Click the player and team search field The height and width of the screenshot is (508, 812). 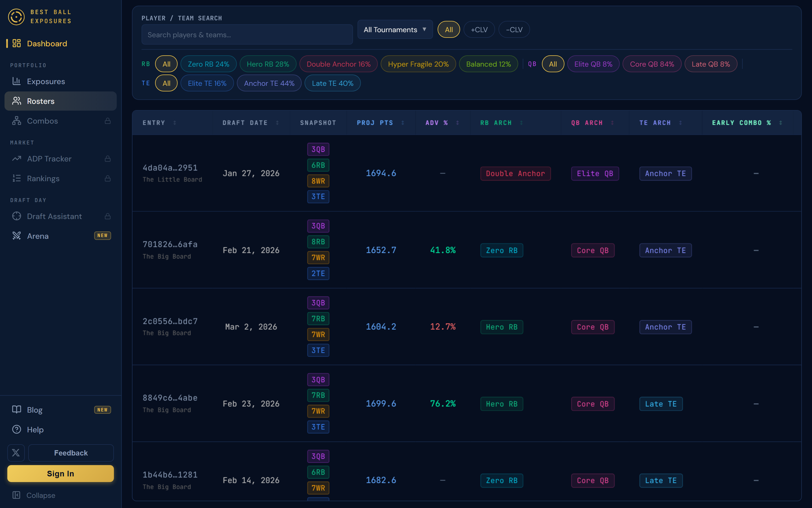[x=247, y=34]
